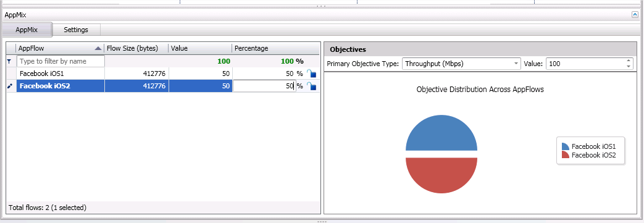Click Facebook iOS2 value cell 50
Viewport: 644px width, 223px height.
pyautogui.click(x=200, y=86)
